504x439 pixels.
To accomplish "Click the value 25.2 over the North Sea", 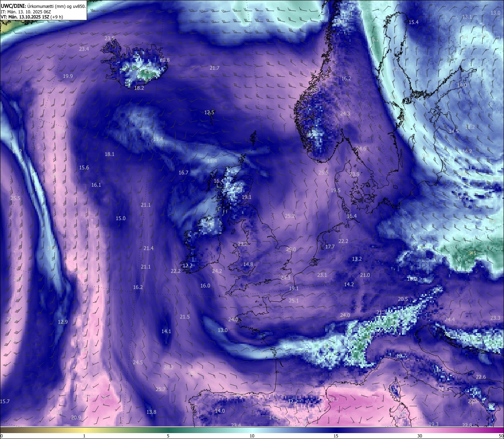I will [x=290, y=216].
